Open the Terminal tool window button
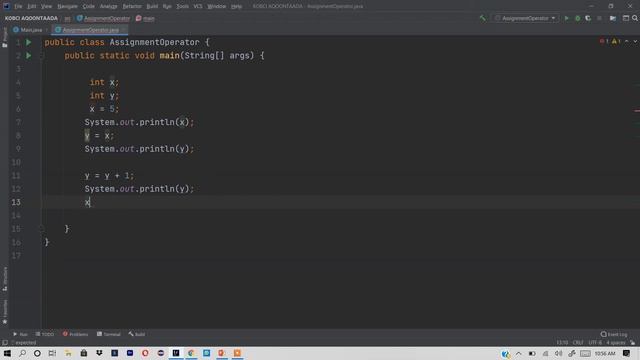The width and height of the screenshot is (640, 360). 109,334
